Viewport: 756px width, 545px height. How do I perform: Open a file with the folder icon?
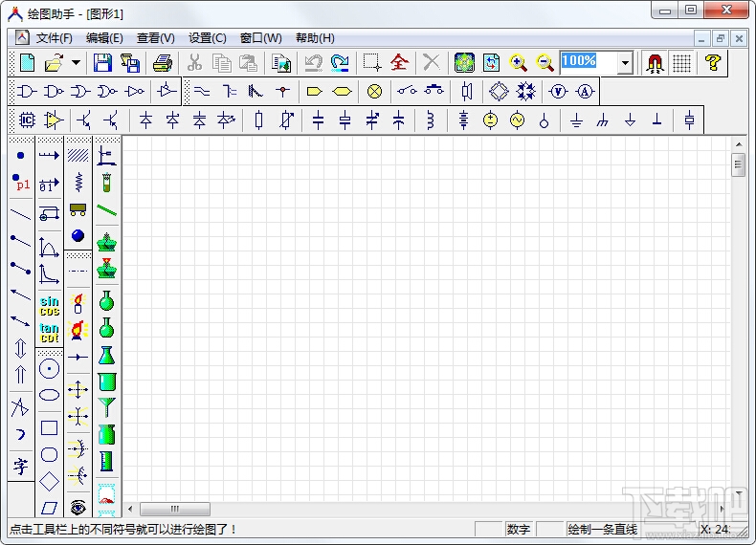pos(54,63)
